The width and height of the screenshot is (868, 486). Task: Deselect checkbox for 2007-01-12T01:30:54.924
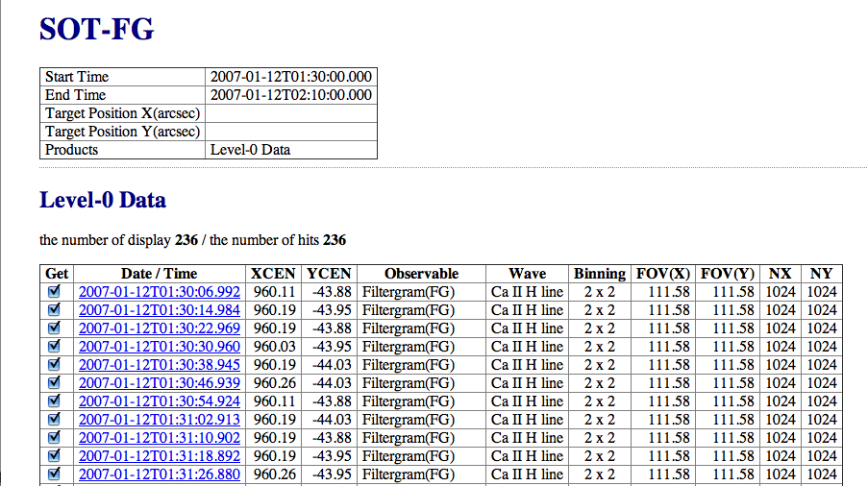pyautogui.click(x=55, y=401)
